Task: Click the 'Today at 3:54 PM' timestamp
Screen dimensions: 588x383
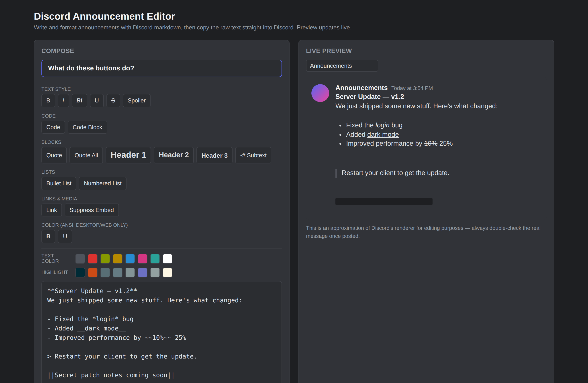Action: click(x=412, y=88)
